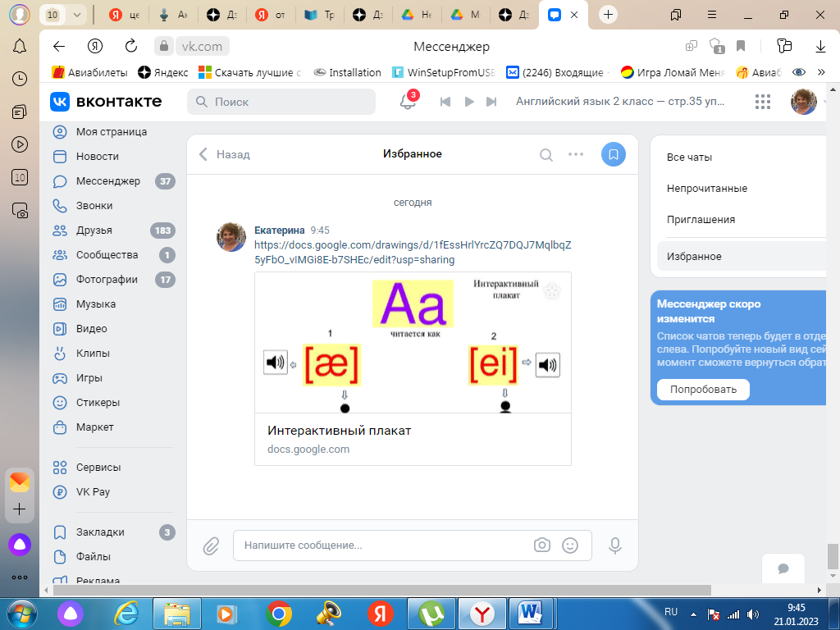Open the docs.google.com drawing link

click(x=413, y=252)
